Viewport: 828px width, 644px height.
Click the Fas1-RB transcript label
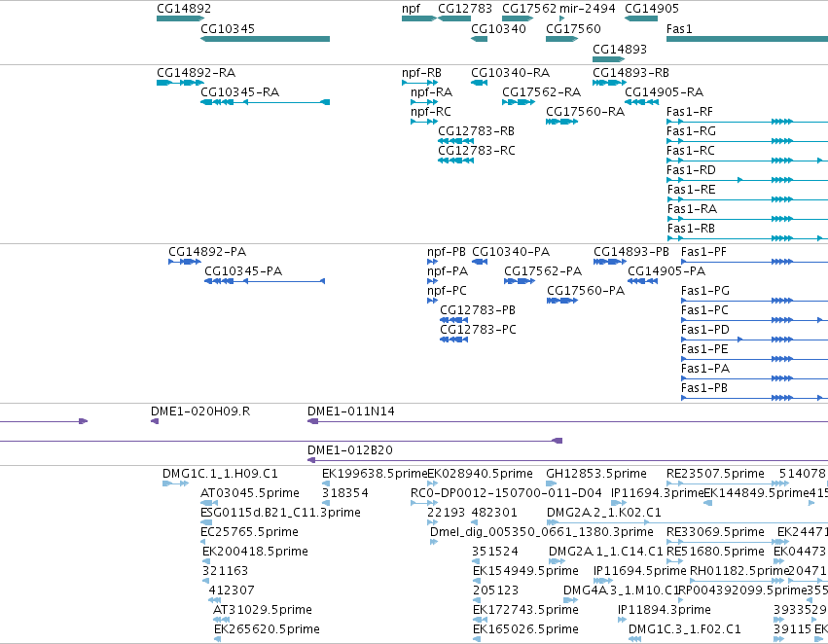point(691,229)
